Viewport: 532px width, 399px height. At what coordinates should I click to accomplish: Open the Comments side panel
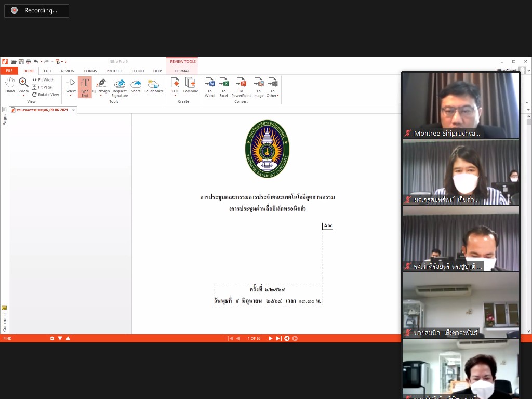pyautogui.click(x=4, y=319)
